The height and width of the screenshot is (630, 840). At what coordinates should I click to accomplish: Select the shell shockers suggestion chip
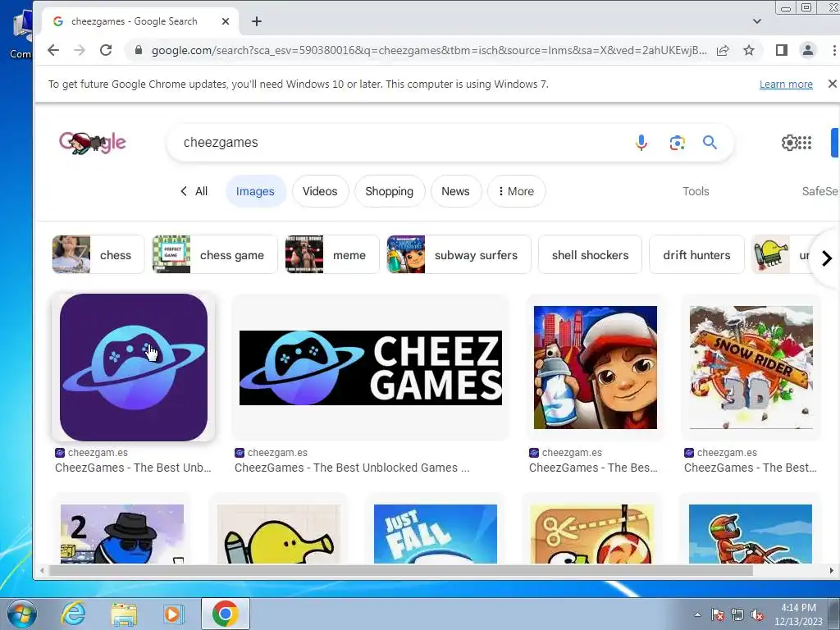(590, 254)
